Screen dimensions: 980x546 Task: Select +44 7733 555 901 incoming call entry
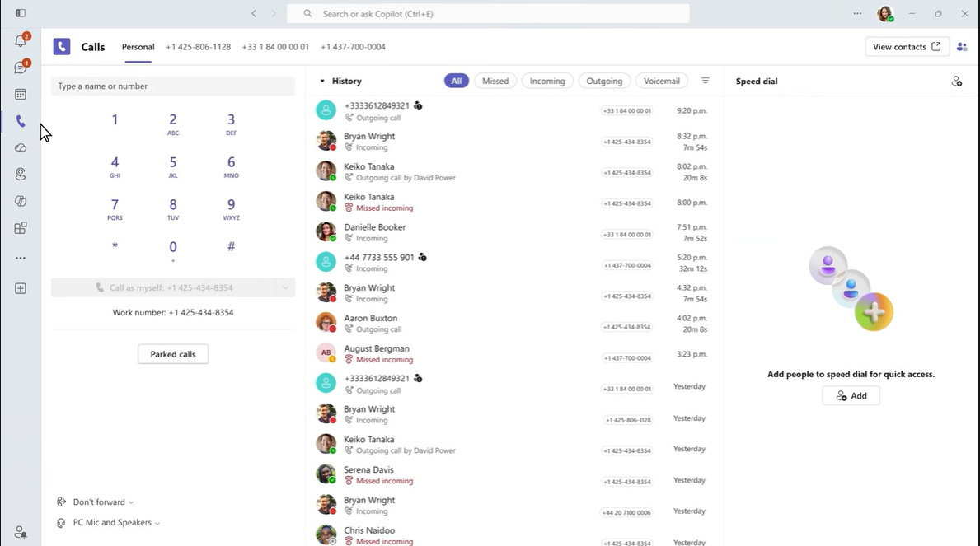pyautogui.click(x=513, y=263)
